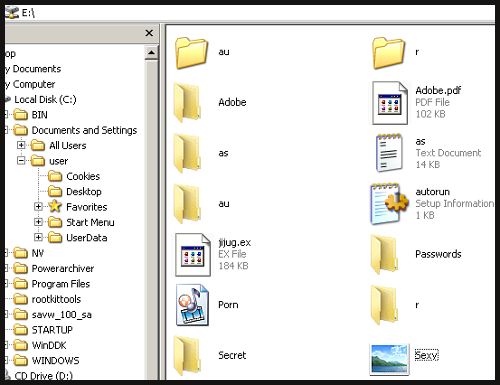Select 'y Documents' entry in the tree
The height and width of the screenshot is (385, 500).
coord(33,69)
